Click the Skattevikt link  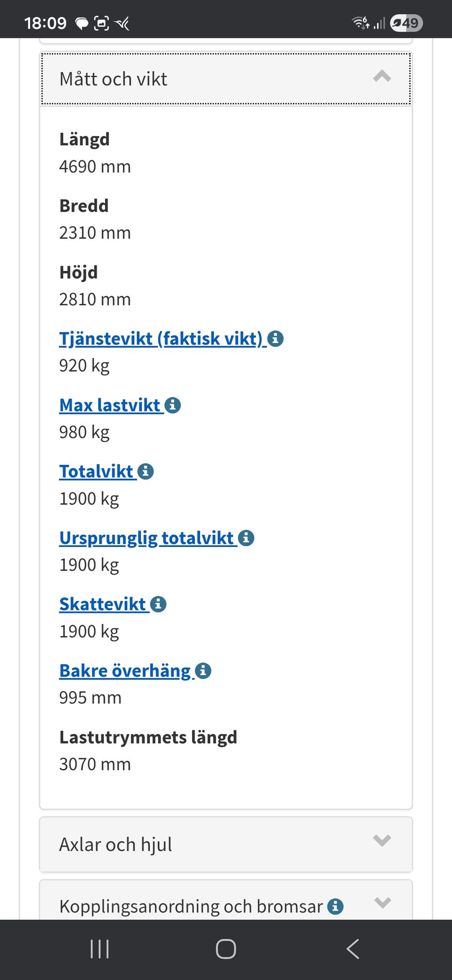103,604
